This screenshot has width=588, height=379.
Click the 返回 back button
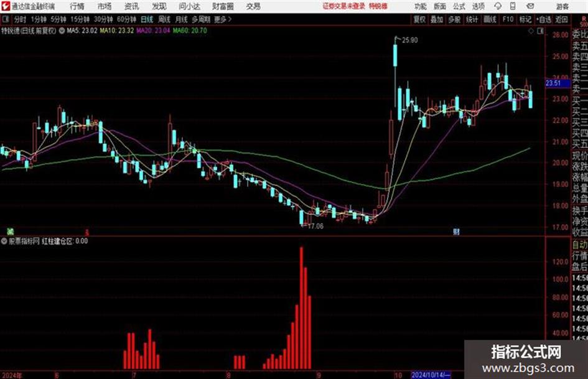(561, 19)
